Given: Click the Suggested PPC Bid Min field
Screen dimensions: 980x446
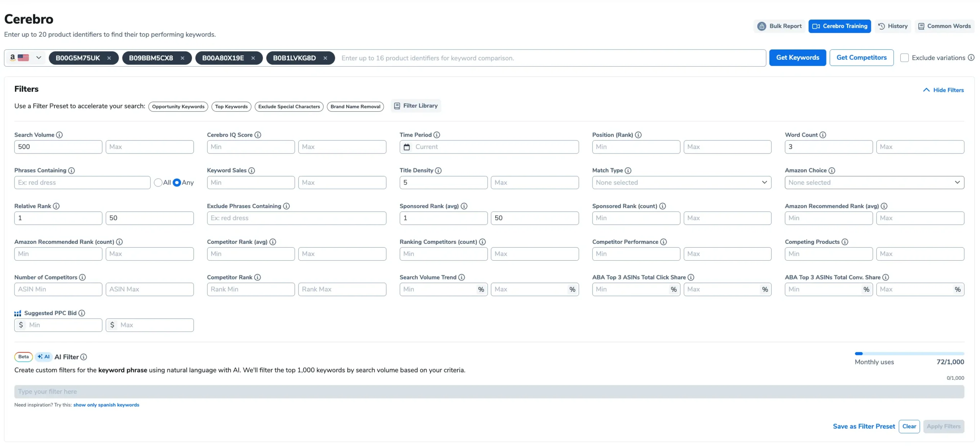Looking at the screenshot, I should (58, 325).
